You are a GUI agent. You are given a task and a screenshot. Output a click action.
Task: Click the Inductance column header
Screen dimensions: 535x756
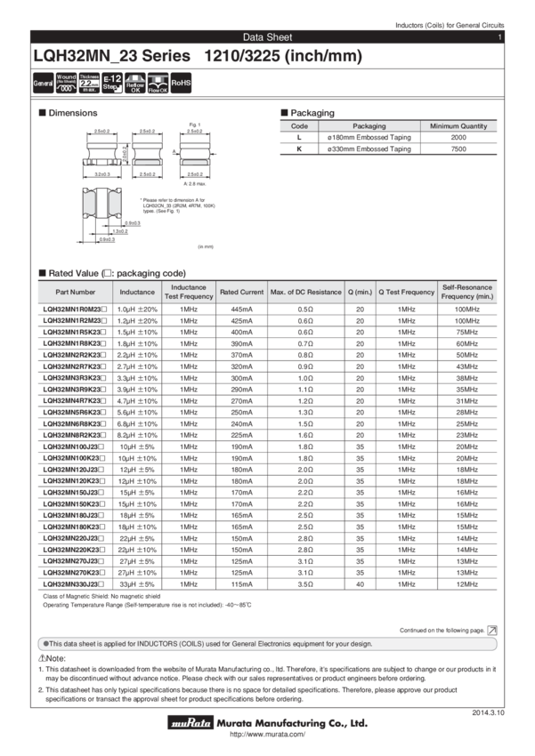coord(137,293)
